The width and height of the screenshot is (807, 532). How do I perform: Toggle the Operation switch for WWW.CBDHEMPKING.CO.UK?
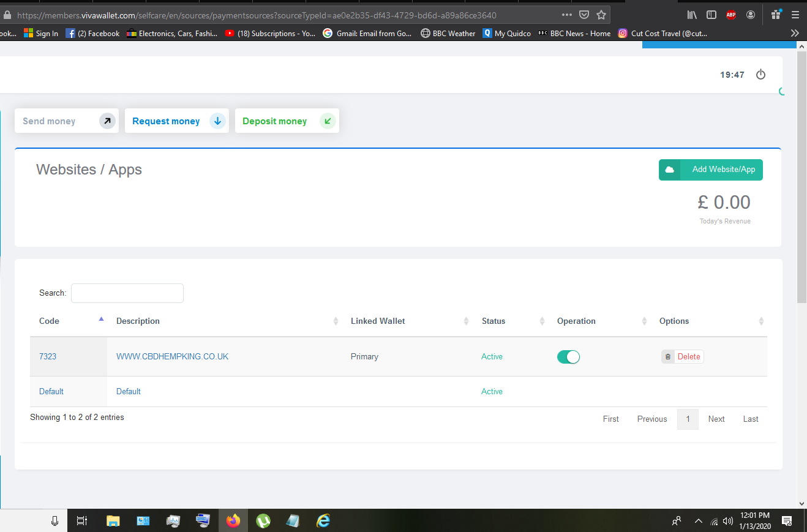(568, 356)
